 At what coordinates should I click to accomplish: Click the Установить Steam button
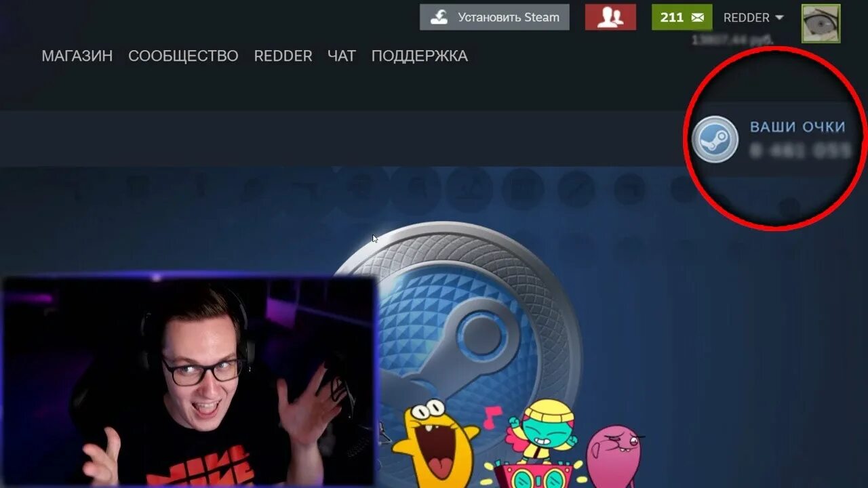pyautogui.click(x=494, y=18)
